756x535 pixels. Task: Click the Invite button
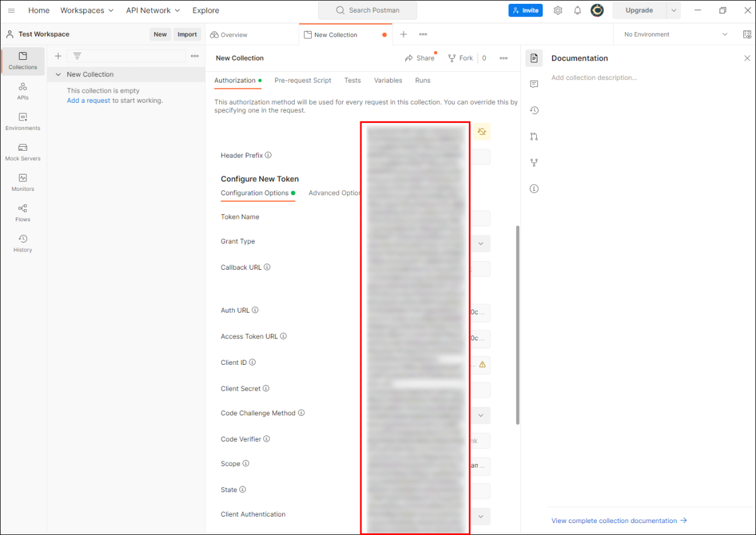point(525,11)
